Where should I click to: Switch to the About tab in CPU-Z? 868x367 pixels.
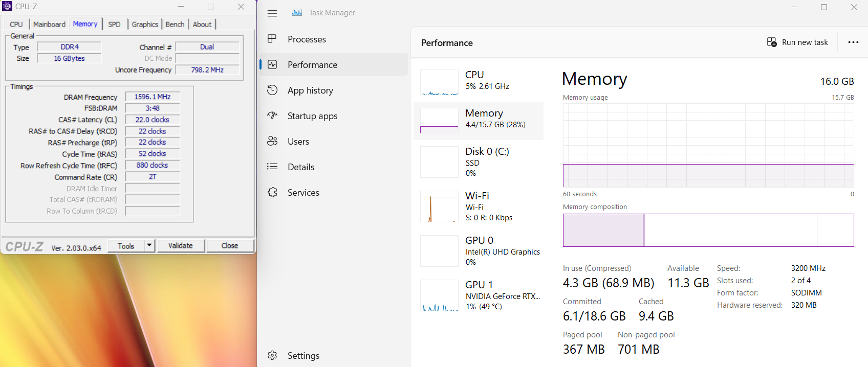point(202,24)
